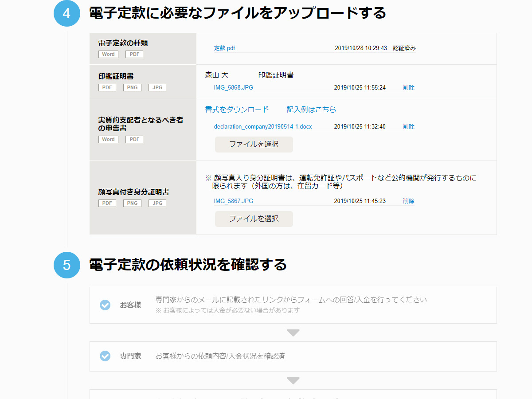Image resolution: width=532 pixels, height=399 pixels.
Task: Click the blue step 4 number badge
Action: 66,14
